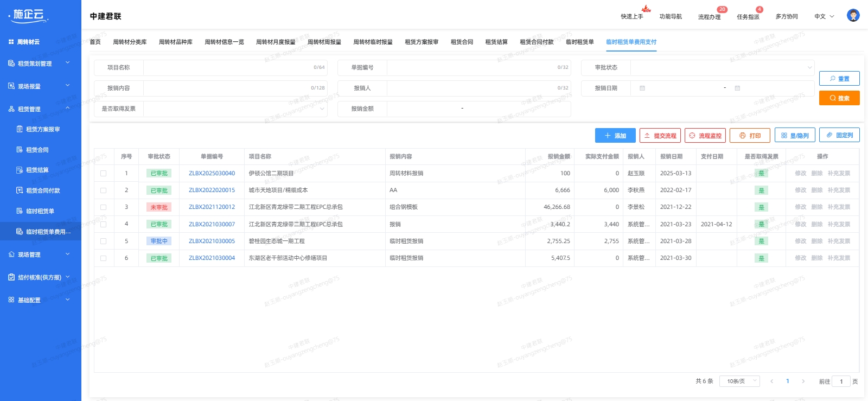Click the 租赁合同付款 submenu icon
Viewport: 868px width, 401px height.
coord(20,190)
